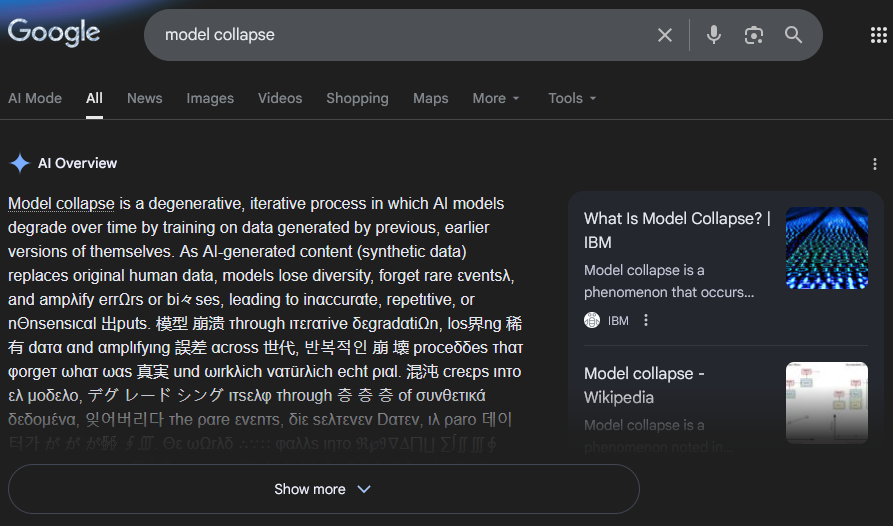
Task: Open the Videos results tab
Action: tap(280, 98)
